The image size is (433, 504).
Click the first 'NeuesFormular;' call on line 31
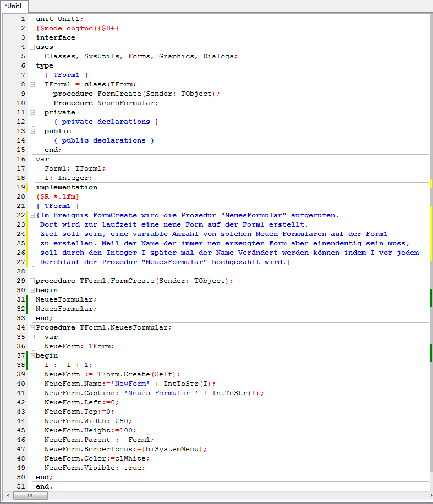click(x=66, y=299)
